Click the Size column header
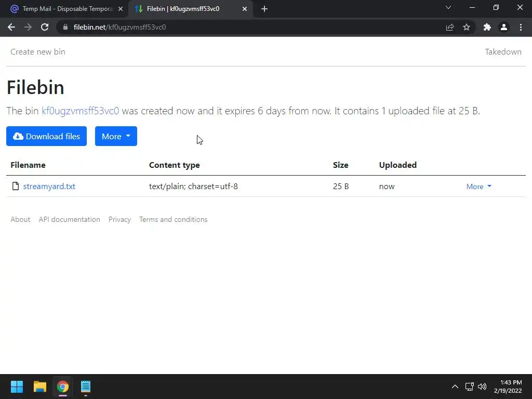 (x=341, y=165)
